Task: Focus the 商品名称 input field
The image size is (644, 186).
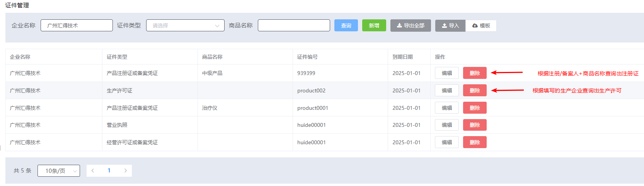Action: [x=294, y=26]
